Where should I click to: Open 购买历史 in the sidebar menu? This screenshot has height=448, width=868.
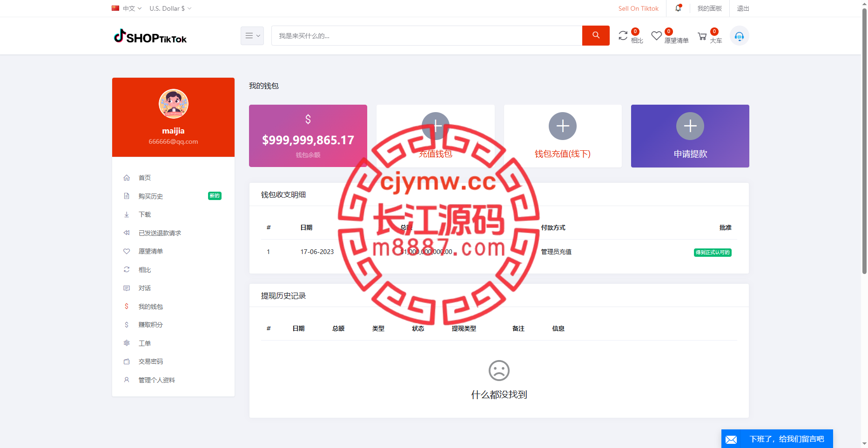pos(151,196)
